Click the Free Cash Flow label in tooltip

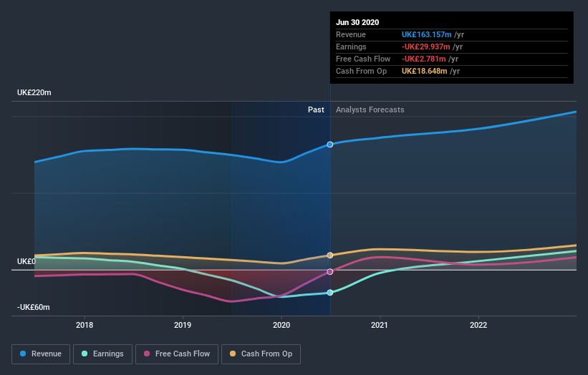363,59
